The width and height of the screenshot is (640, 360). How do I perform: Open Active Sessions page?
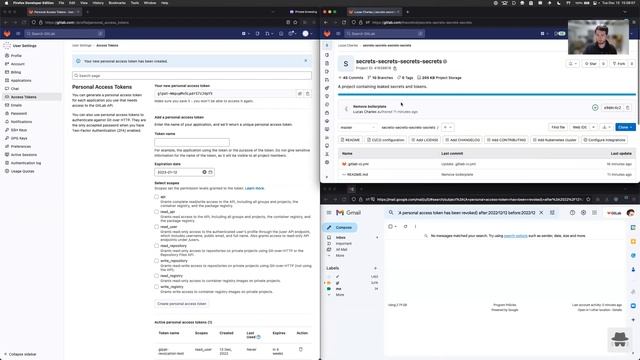pos(24,155)
